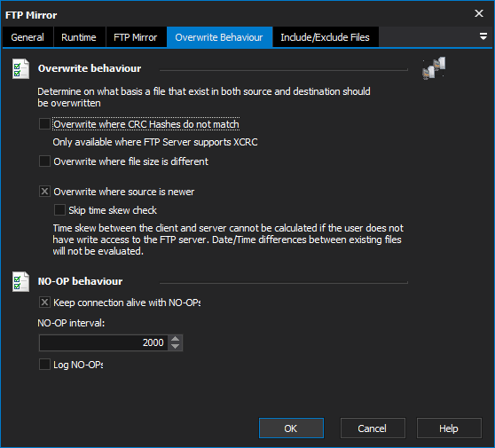Click the 'Overwrite behaviour' section heading

pyautogui.click(x=90, y=68)
